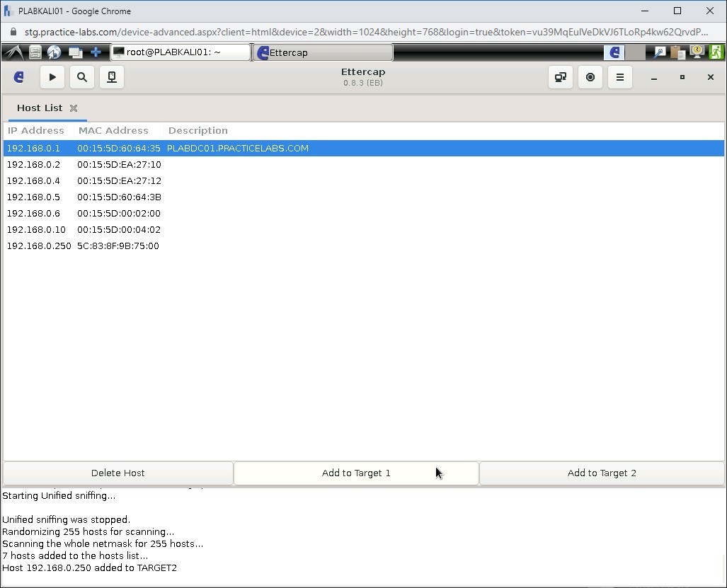The width and height of the screenshot is (727, 588).
Task: Switch to the Ettercap taskbar entry
Action: tap(322, 52)
